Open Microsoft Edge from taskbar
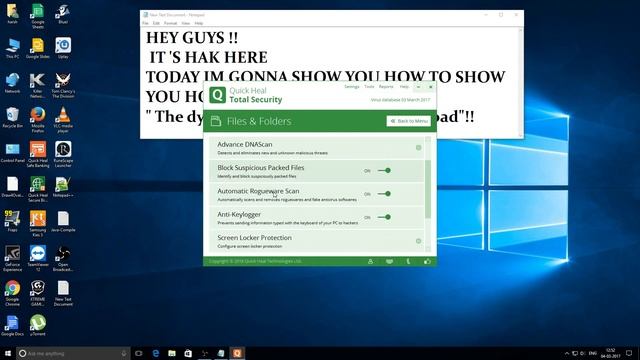This screenshot has width=640, height=360. (x=156, y=353)
